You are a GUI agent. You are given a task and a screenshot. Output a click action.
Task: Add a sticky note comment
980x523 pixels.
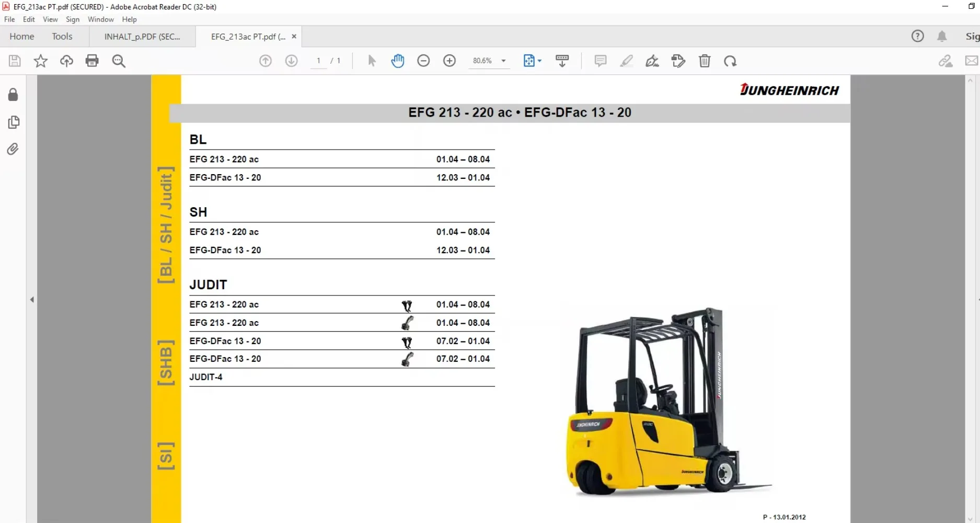click(x=601, y=61)
